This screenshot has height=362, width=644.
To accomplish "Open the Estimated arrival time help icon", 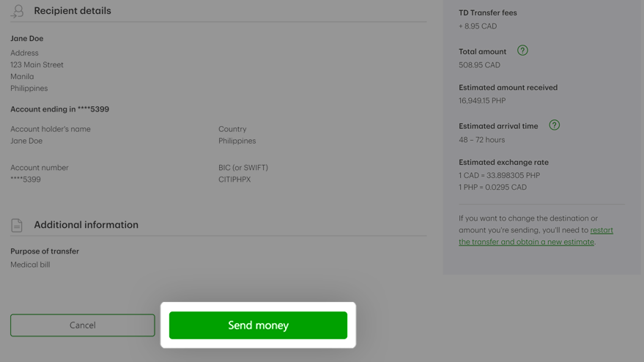I will 554,125.
